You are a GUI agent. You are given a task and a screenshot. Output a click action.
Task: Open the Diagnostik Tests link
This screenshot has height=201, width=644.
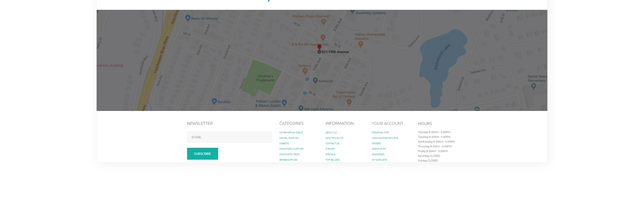(x=289, y=154)
